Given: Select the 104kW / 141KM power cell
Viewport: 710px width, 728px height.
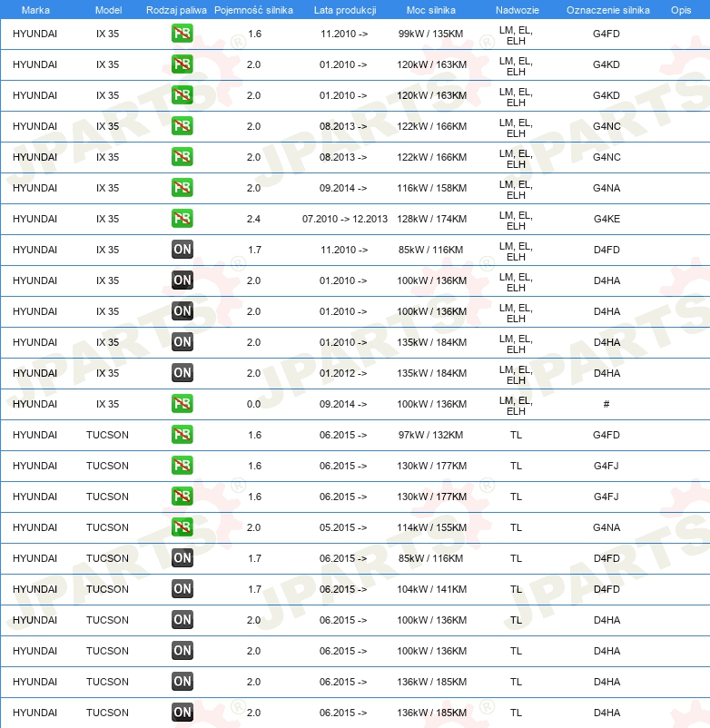Looking at the screenshot, I should (431, 589).
